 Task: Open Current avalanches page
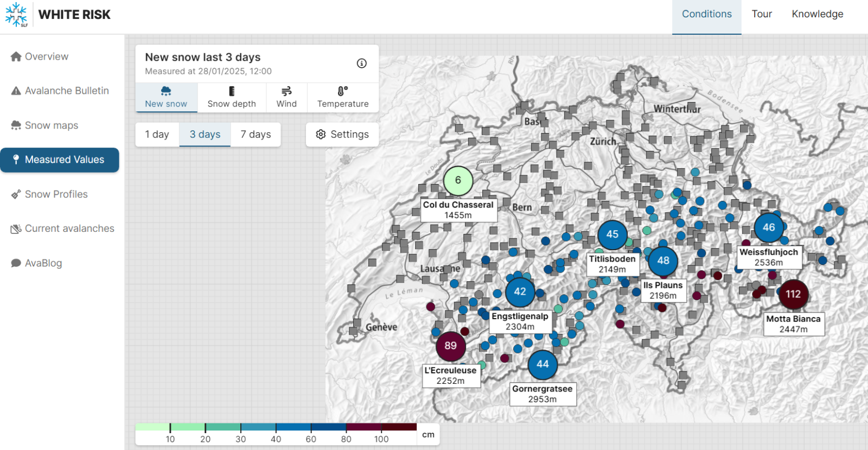(x=60, y=229)
